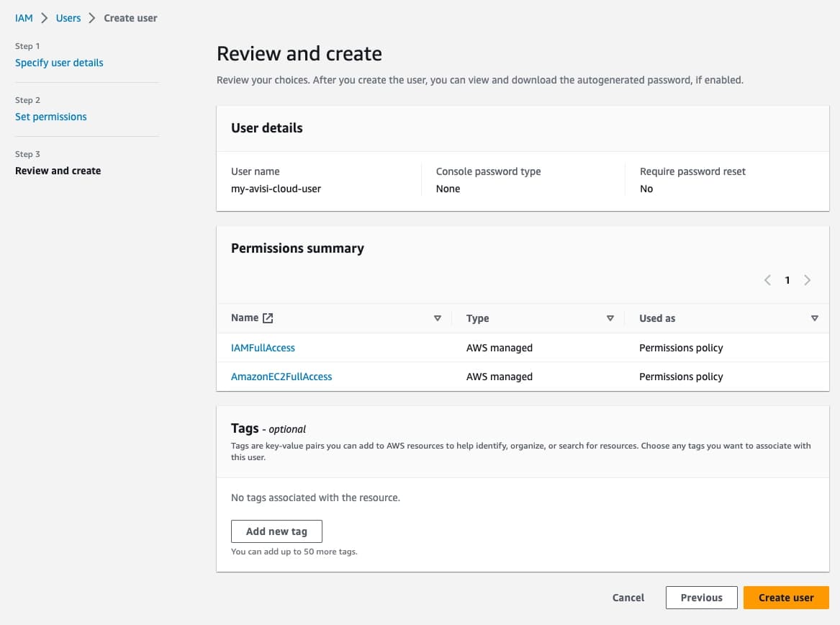
Task: Click the Create user button
Action: [x=786, y=597]
